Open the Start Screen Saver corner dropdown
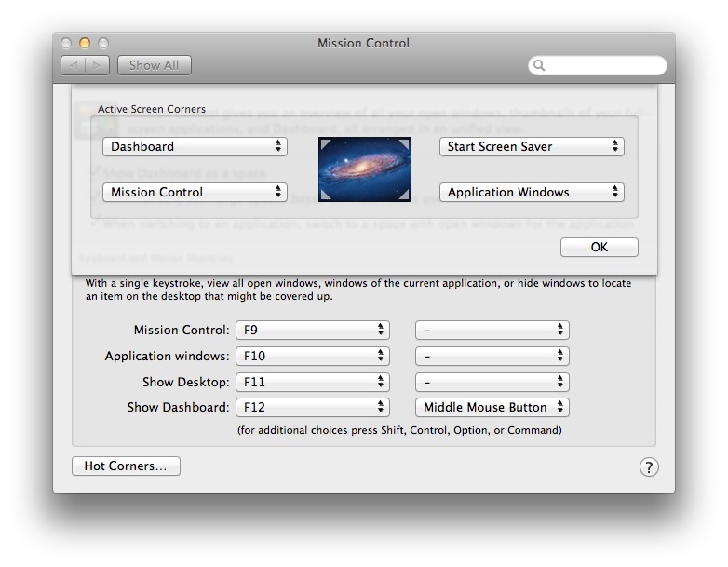The height and width of the screenshot is (567, 728). (x=532, y=146)
